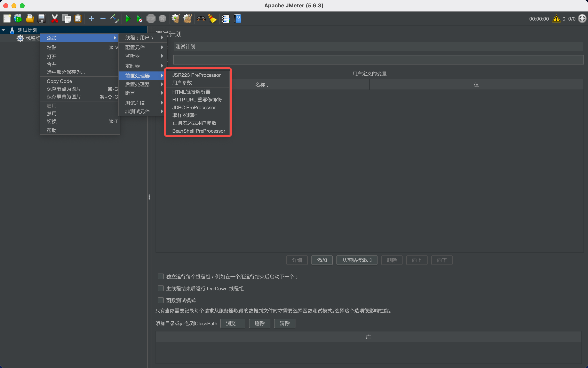Click the Open file folder icon
This screenshot has width=588, height=368.
click(30, 18)
